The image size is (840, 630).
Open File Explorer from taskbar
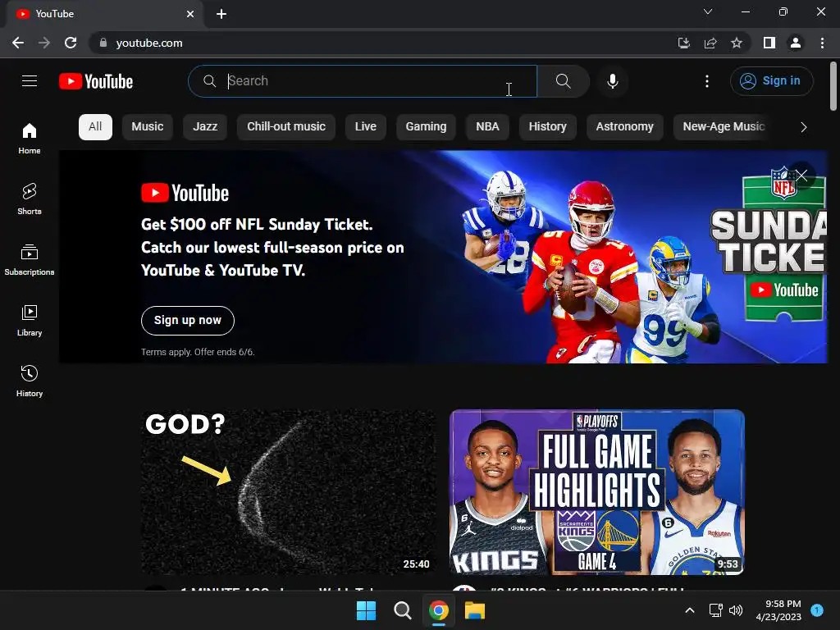[x=475, y=610]
